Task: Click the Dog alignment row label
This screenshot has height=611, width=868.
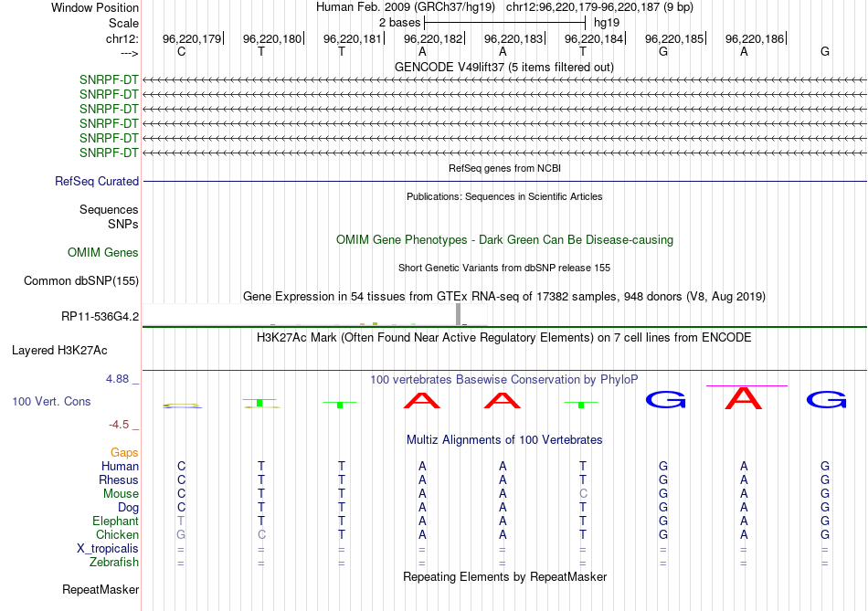Action: (128, 508)
